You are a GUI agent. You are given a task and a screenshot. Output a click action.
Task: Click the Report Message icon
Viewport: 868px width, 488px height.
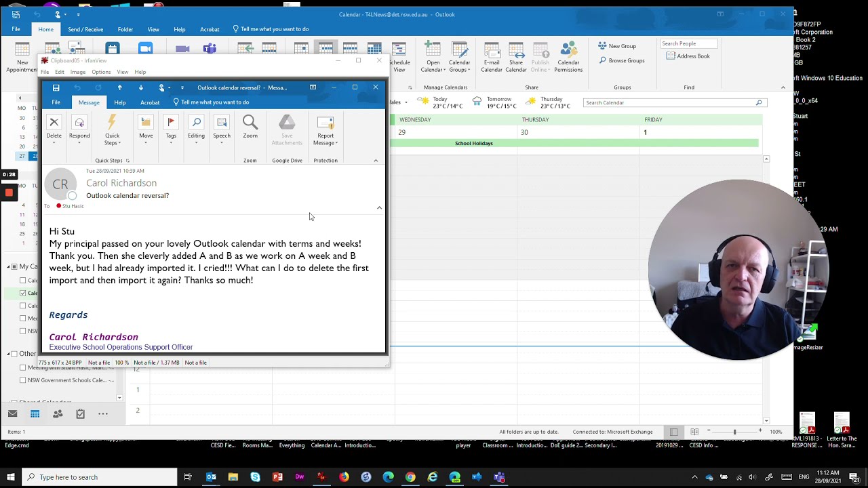click(x=325, y=123)
